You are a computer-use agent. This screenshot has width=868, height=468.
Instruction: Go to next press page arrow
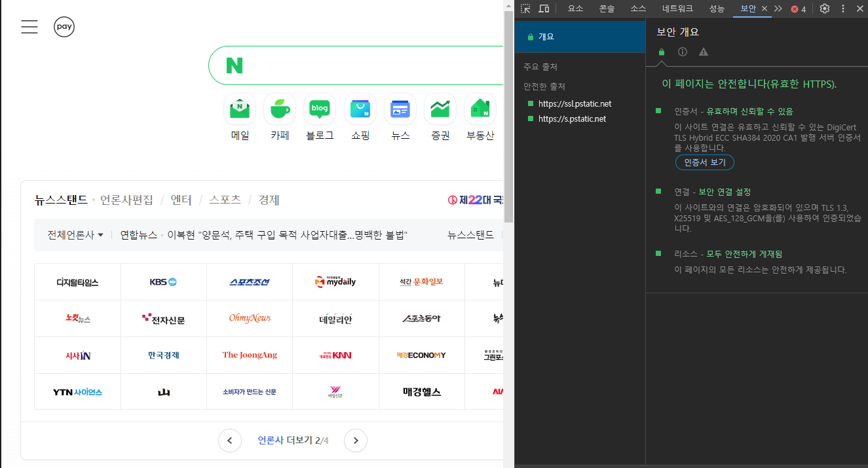coord(356,441)
